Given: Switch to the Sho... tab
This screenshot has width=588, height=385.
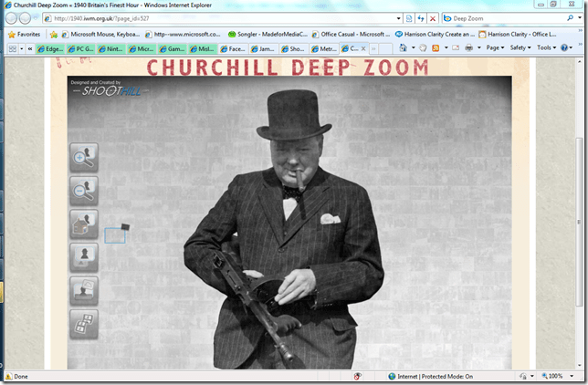Looking at the screenshot, I should pos(294,48).
